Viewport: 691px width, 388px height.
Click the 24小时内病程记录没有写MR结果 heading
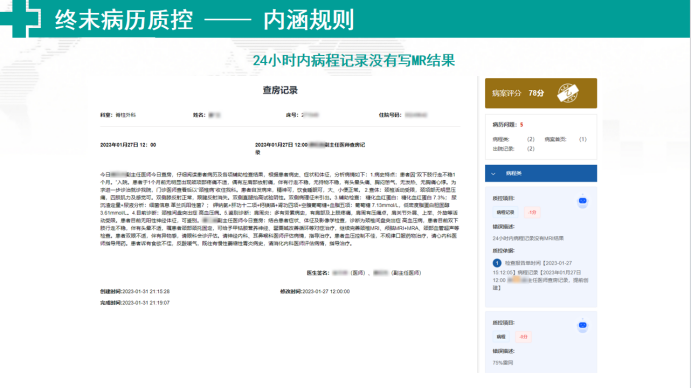(354, 60)
